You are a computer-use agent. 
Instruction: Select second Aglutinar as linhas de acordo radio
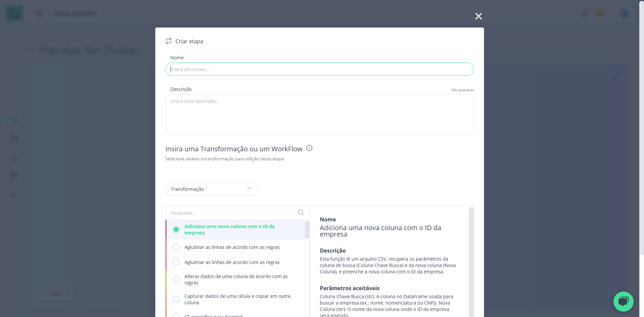coord(176,262)
